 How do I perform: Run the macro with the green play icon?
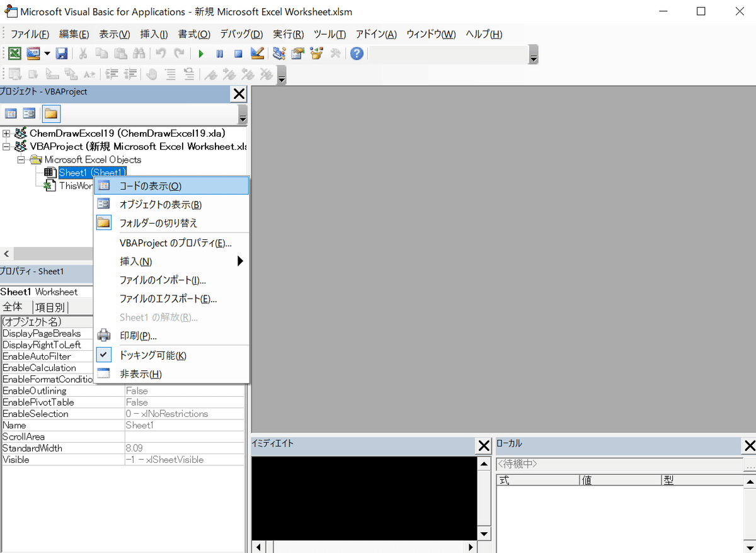201,54
